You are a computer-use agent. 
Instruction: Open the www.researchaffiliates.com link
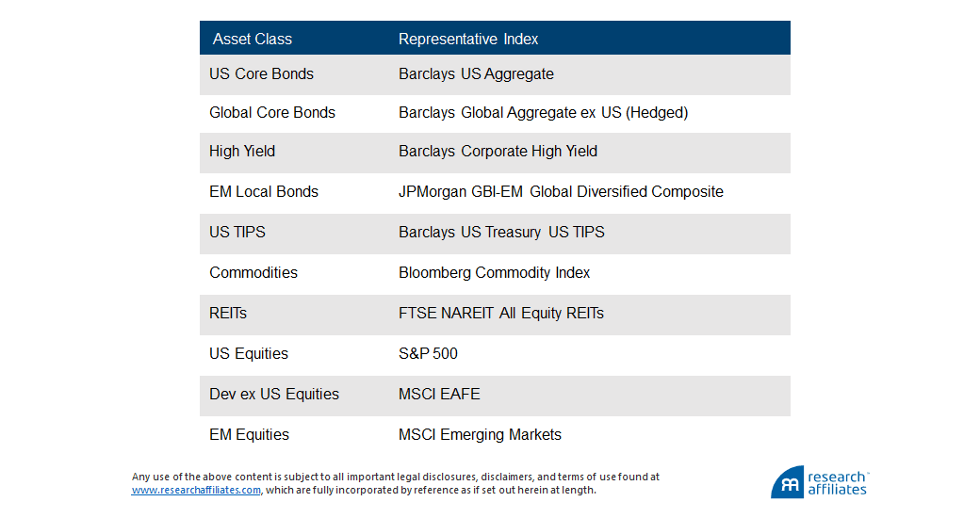point(196,490)
